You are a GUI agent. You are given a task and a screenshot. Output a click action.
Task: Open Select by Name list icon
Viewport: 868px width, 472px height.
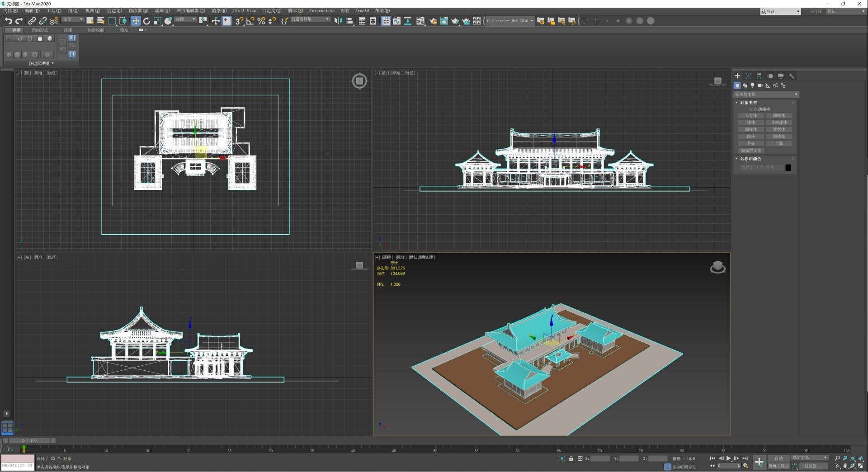[101, 21]
